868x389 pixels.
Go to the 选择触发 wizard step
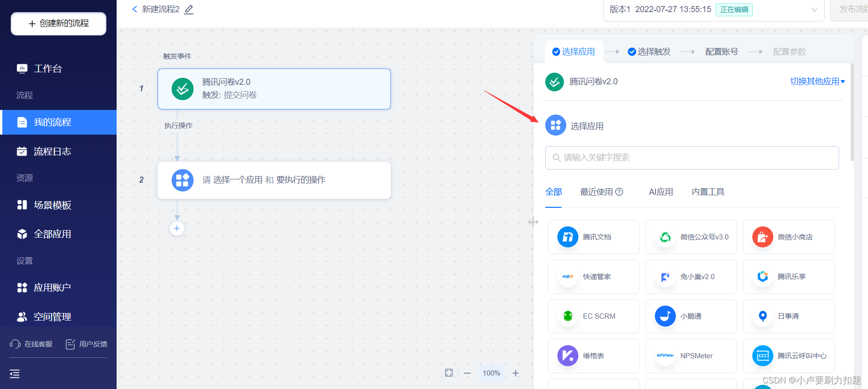click(649, 52)
